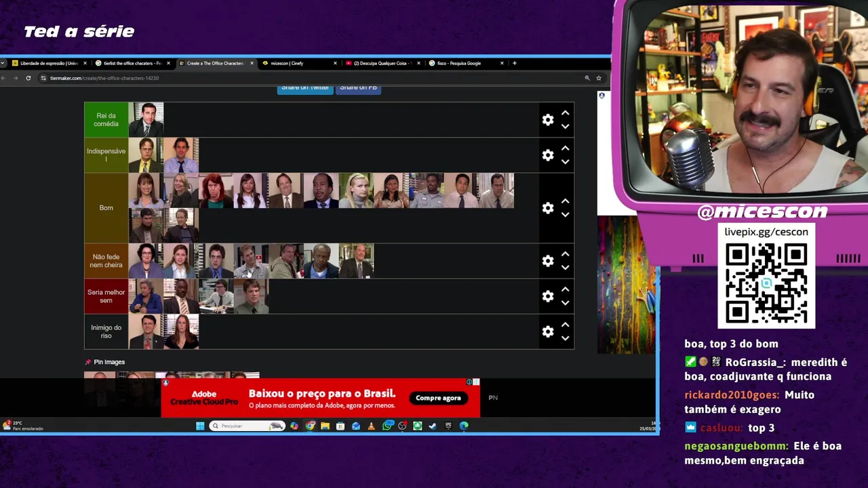
Task: Open the Adobe ad info icon
Action: (x=469, y=382)
